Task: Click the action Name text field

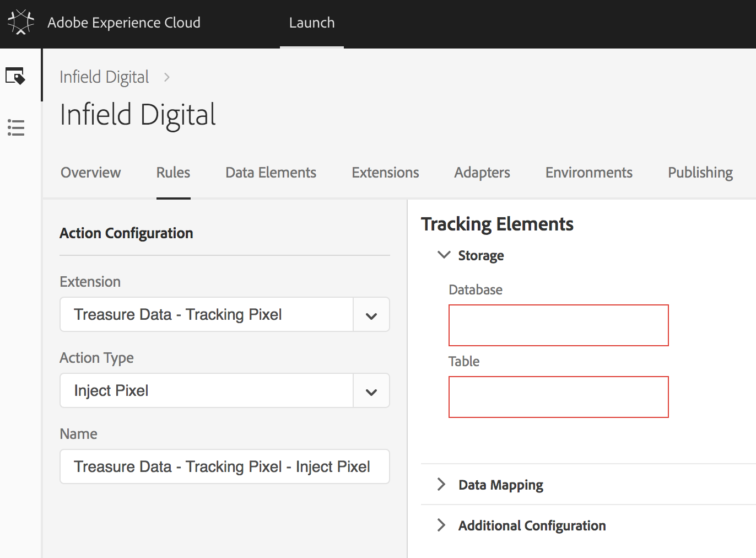Action: click(x=224, y=466)
